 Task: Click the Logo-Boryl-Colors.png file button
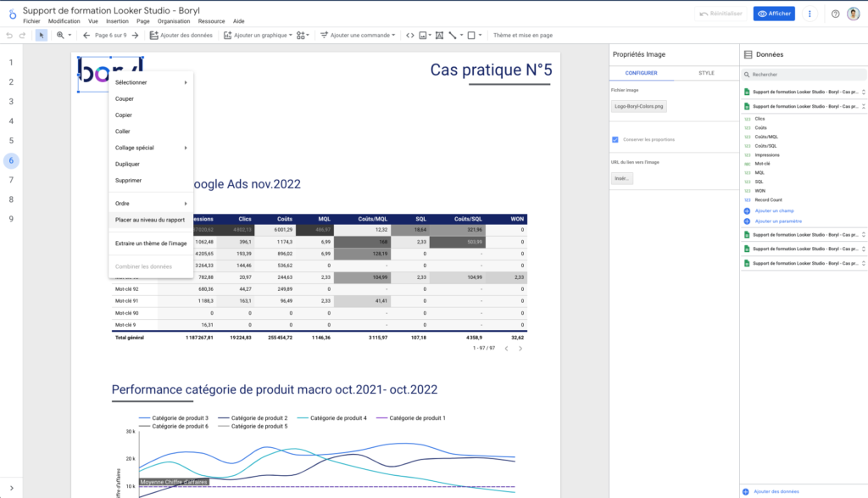639,106
